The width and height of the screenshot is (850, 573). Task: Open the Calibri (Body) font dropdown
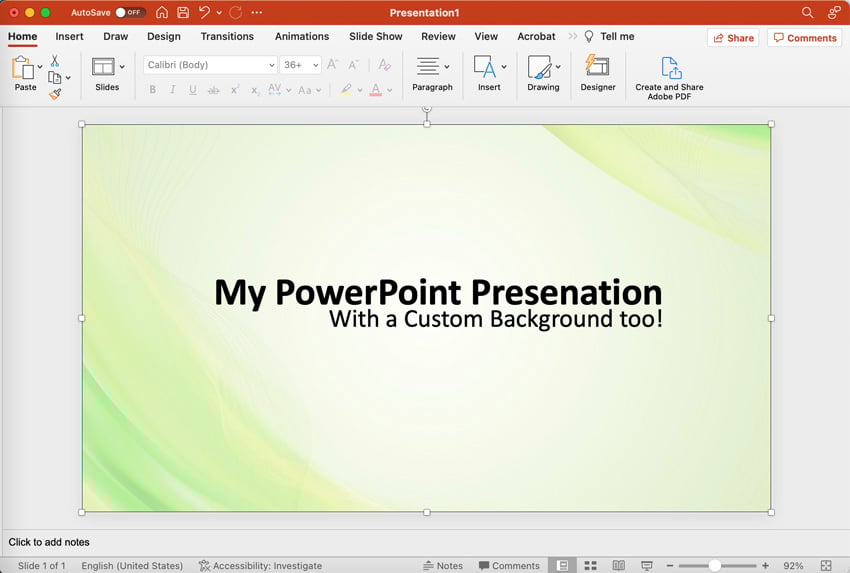(271, 65)
